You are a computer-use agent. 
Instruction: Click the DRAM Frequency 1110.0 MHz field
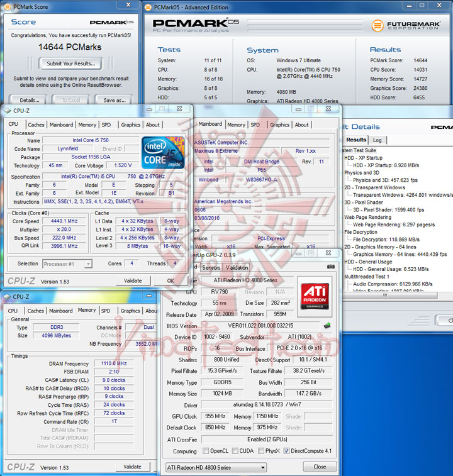[114, 363]
